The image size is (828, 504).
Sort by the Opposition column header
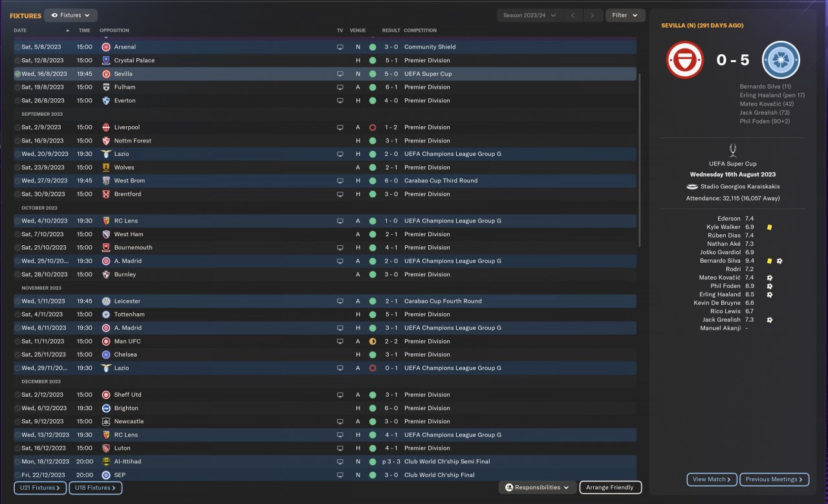tap(114, 30)
